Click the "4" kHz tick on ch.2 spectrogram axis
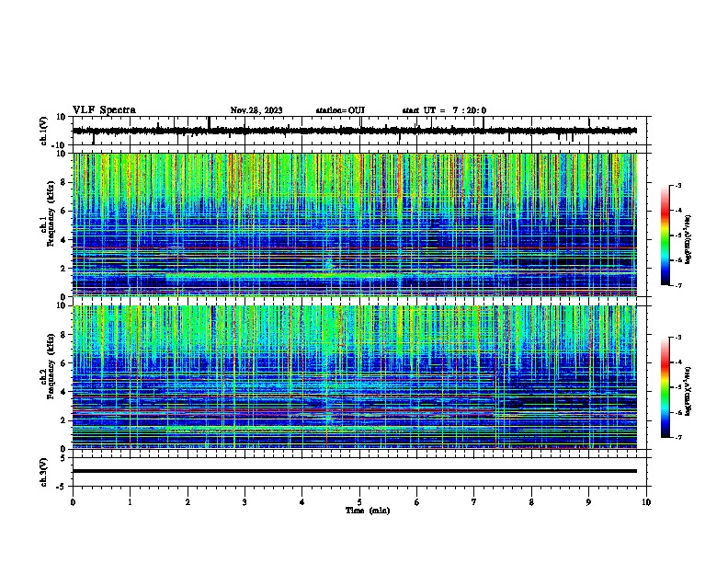Screen dimensions: 728x563 pos(63,392)
